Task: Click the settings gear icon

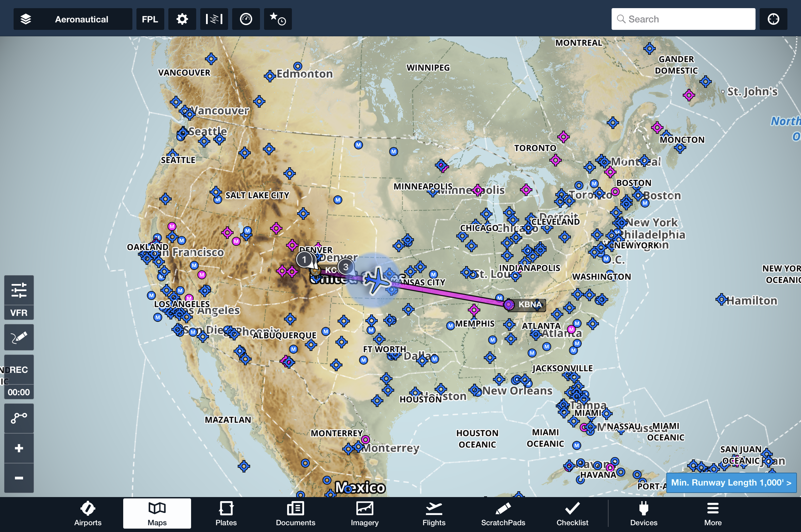Action: coord(182,19)
